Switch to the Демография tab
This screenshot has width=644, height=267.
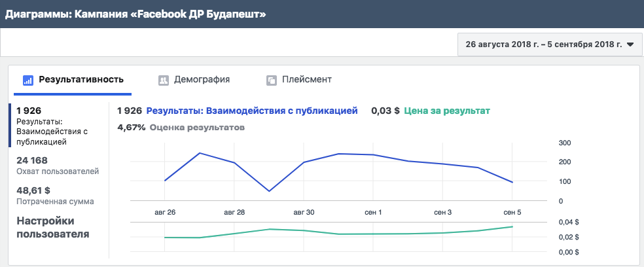tap(194, 80)
